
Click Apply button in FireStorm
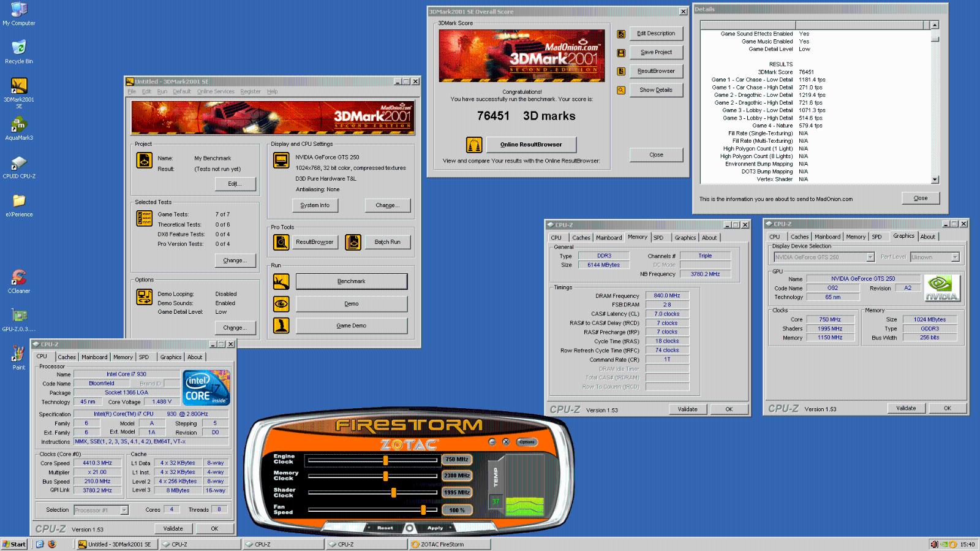pos(435,528)
